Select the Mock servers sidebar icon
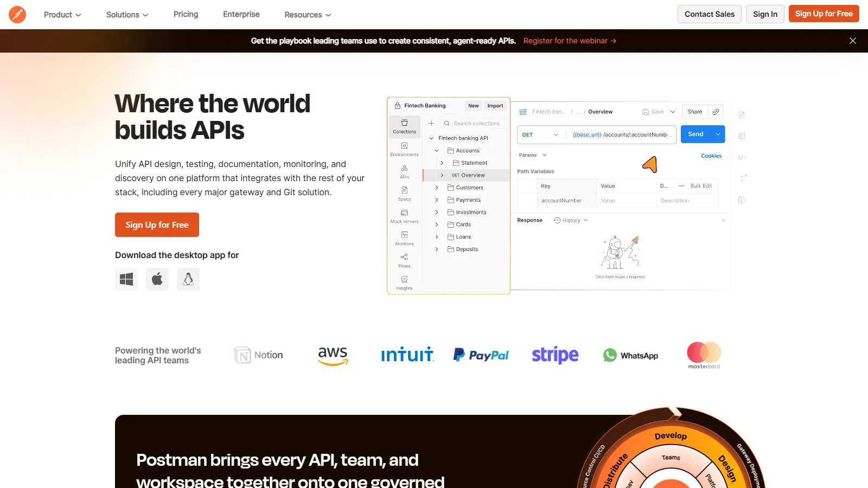Image resolution: width=868 pixels, height=488 pixels. point(405,216)
